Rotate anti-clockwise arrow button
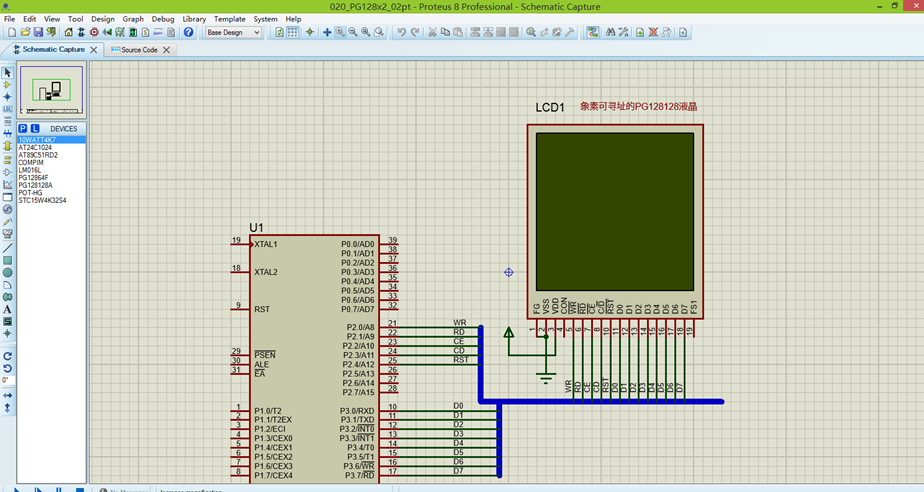 pyautogui.click(x=7, y=368)
